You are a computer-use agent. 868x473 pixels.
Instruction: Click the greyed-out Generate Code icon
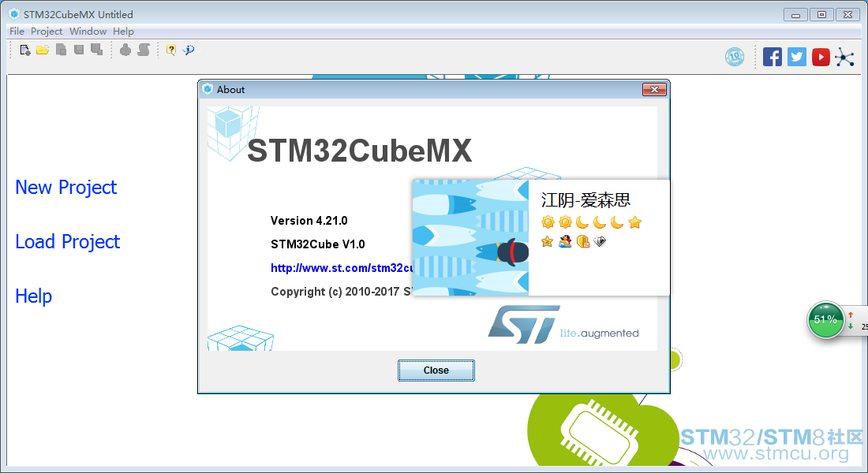(x=125, y=50)
